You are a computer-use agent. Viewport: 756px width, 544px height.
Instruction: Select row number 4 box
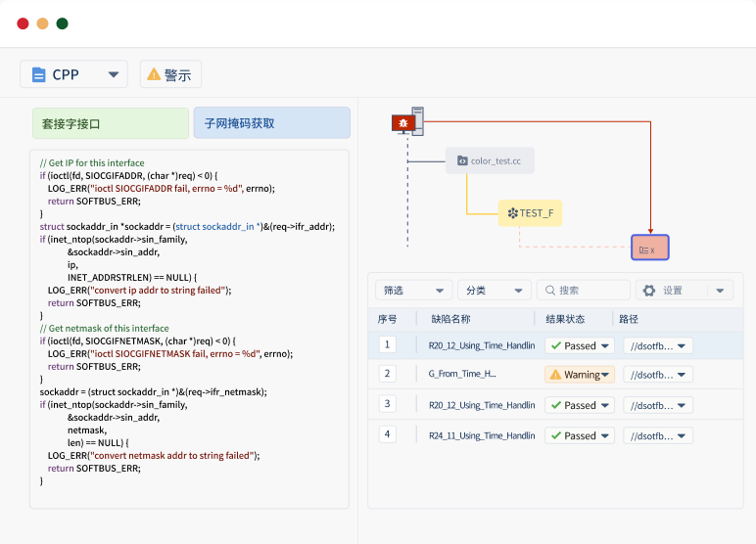click(x=388, y=434)
